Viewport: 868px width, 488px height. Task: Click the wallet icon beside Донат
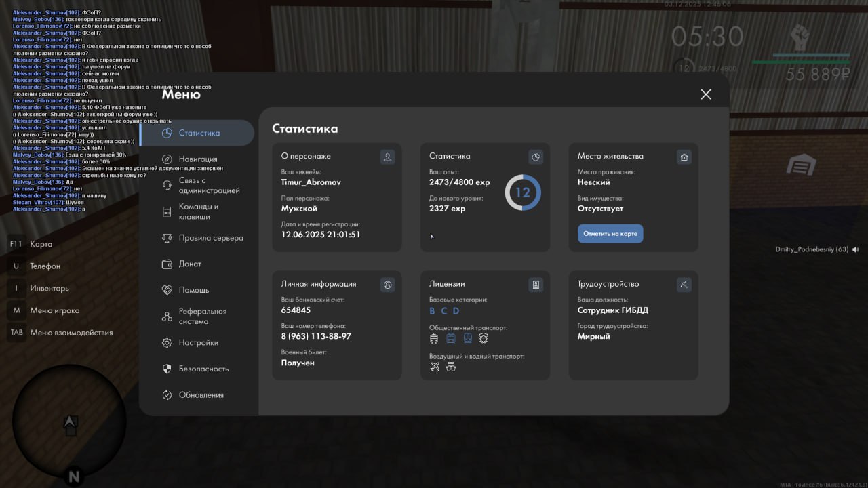click(167, 264)
